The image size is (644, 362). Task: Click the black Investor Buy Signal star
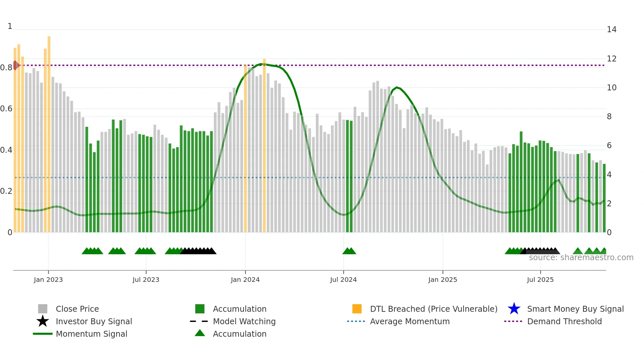tap(43, 321)
